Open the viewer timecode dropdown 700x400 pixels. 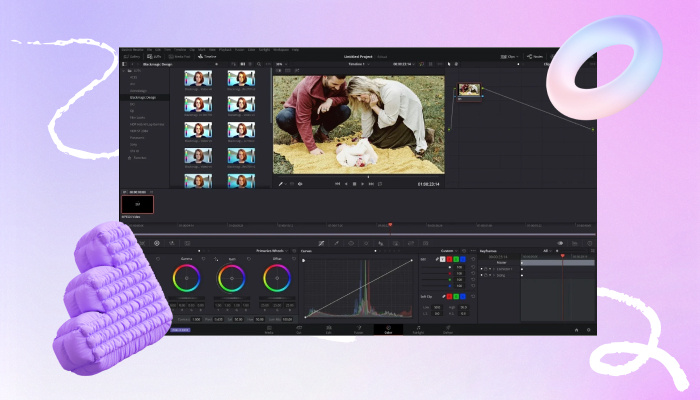(404, 64)
